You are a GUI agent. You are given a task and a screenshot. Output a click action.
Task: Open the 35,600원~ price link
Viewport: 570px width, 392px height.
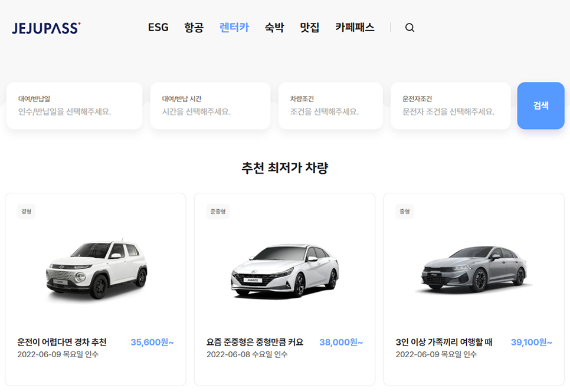click(152, 342)
